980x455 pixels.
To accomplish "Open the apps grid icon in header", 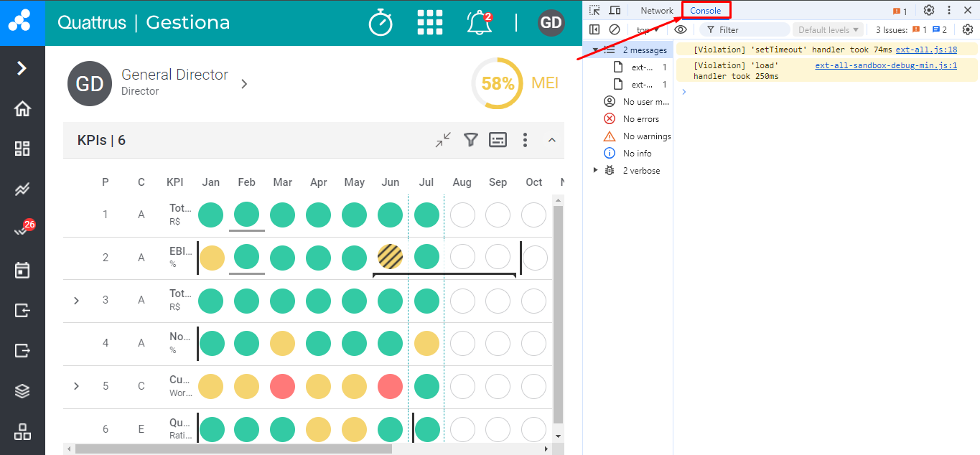I will (430, 23).
